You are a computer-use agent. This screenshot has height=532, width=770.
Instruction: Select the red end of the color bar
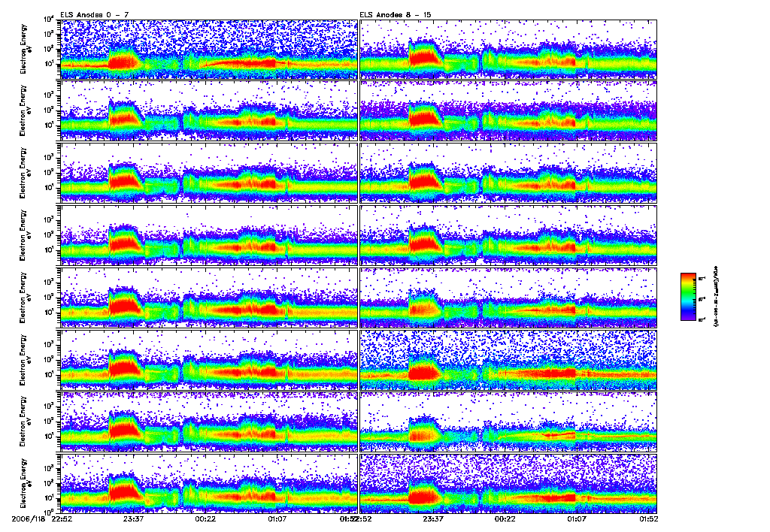pos(688,278)
